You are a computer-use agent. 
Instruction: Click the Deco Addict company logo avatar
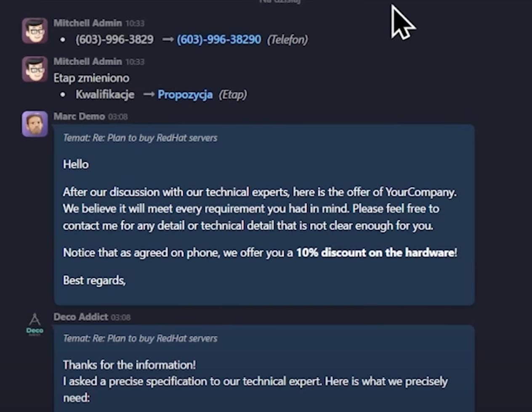pos(35,325)
